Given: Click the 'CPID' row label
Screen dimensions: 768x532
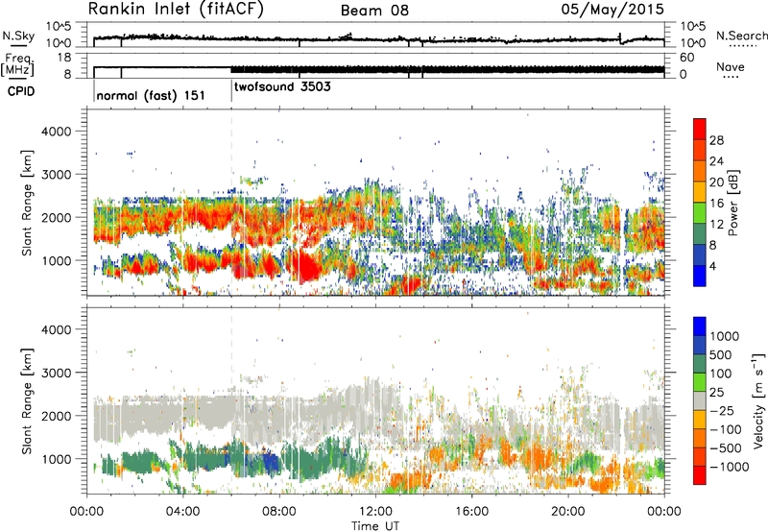Looking at the screenshot, I should coord(21,91).
